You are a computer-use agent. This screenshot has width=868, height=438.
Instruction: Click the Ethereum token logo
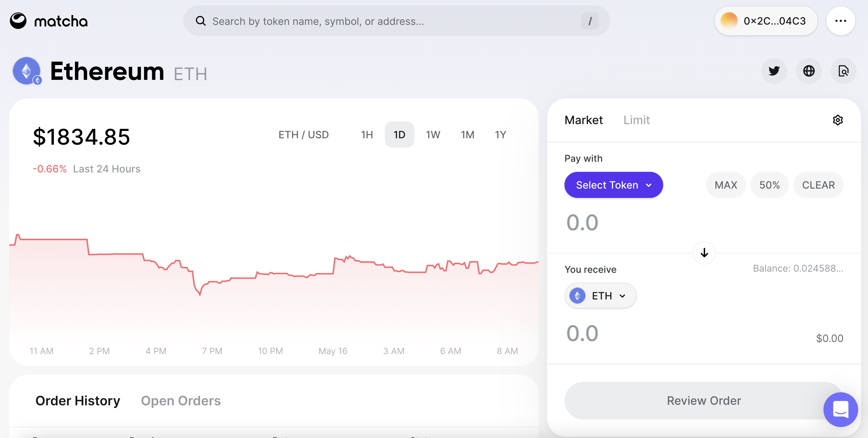pyautogui.click(x=27, y=71)
